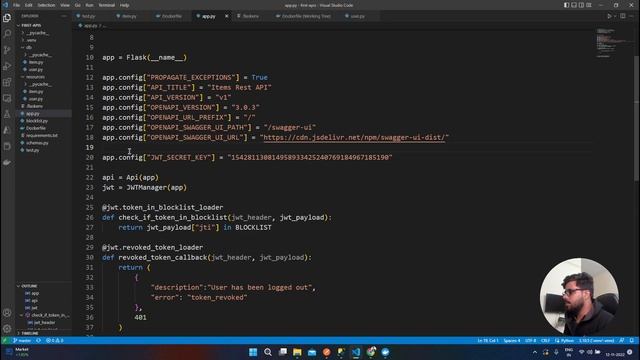The width and height of the screenshot is (640, 360).
Task: Open the Explorer view in activity bar
Action: tap(7, 18)
